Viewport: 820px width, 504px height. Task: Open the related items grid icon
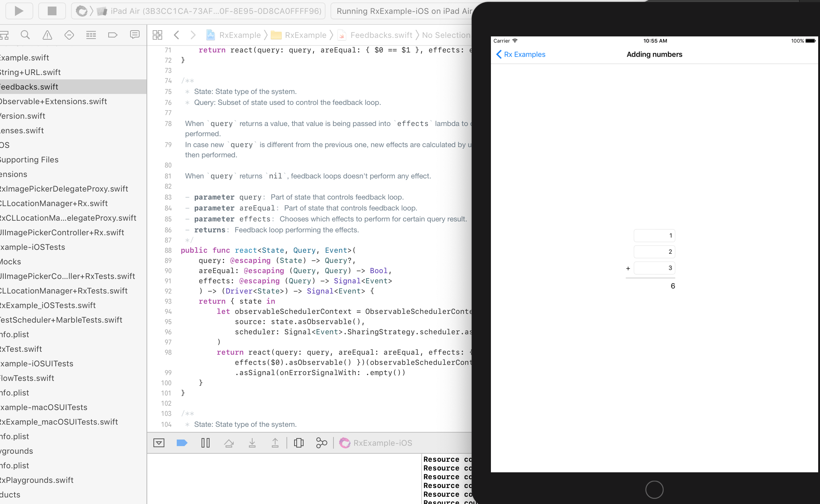157,35
